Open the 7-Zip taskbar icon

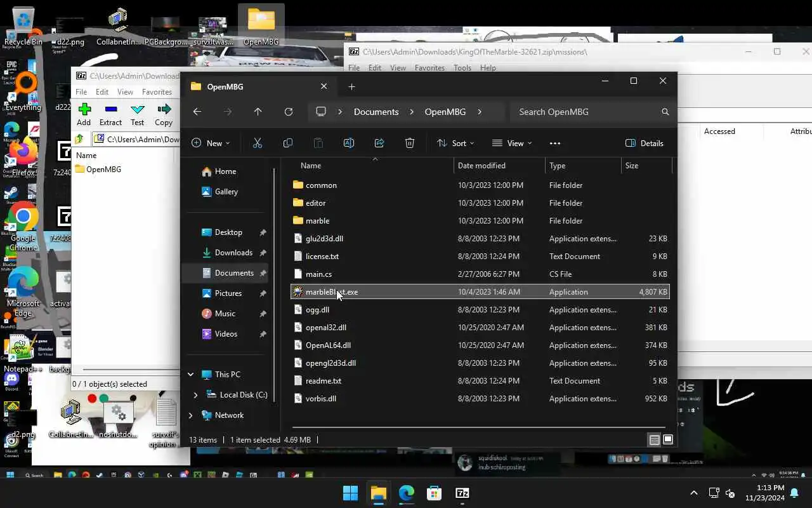tap(462, 493)
